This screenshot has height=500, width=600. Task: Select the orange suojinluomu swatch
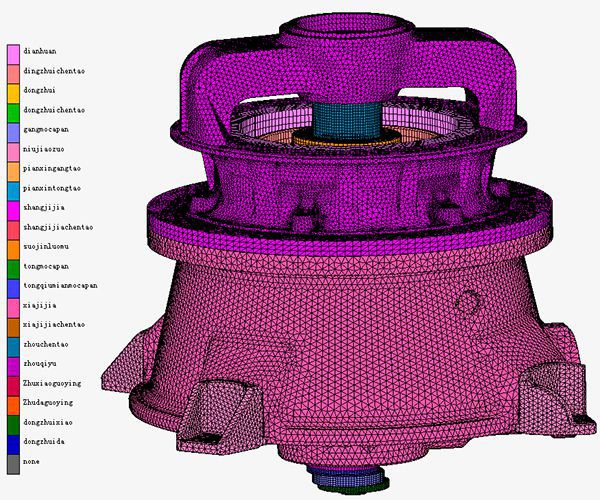pyautogui.click(x=13, y=247)
